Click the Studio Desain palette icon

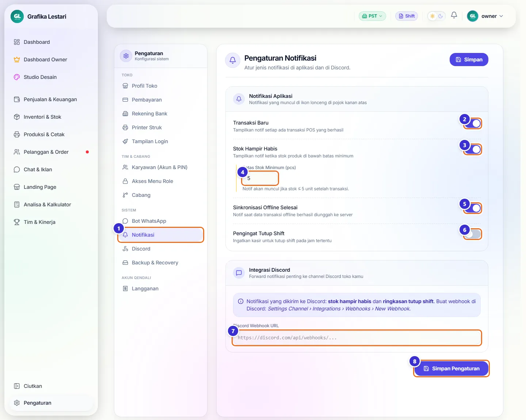(17, 77)
